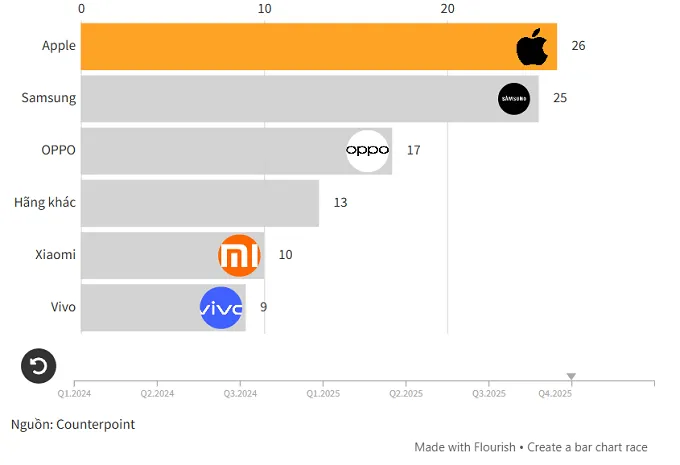Screen dimensions: 680x465
Task: Click the Samsung axis label
Action: [x=48, y=98]
